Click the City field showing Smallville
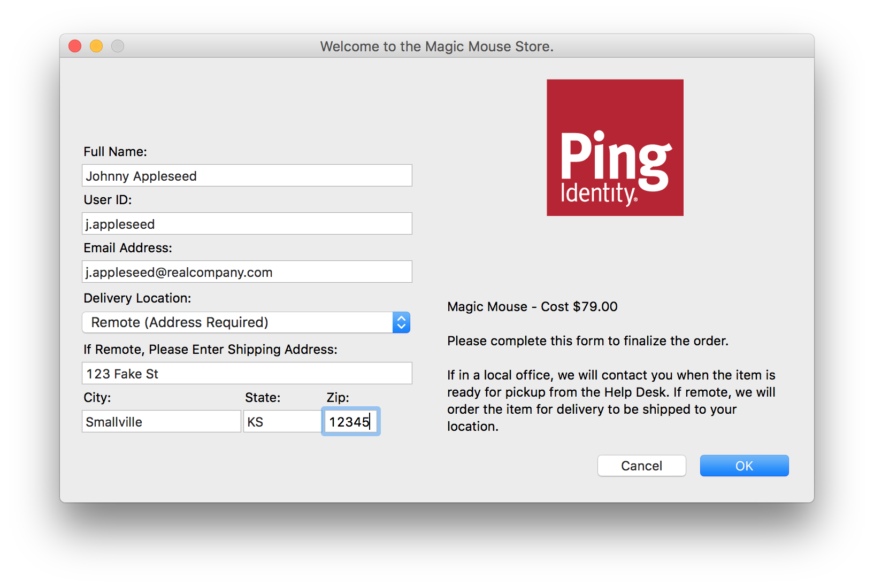The height and width of the screenshot is (588, 874). [x=161, y=421]
